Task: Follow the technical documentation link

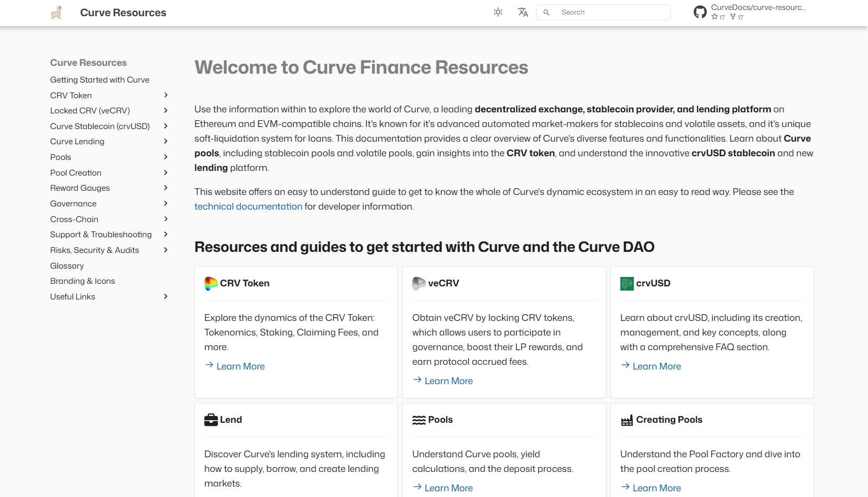Action: pos(248,206)
